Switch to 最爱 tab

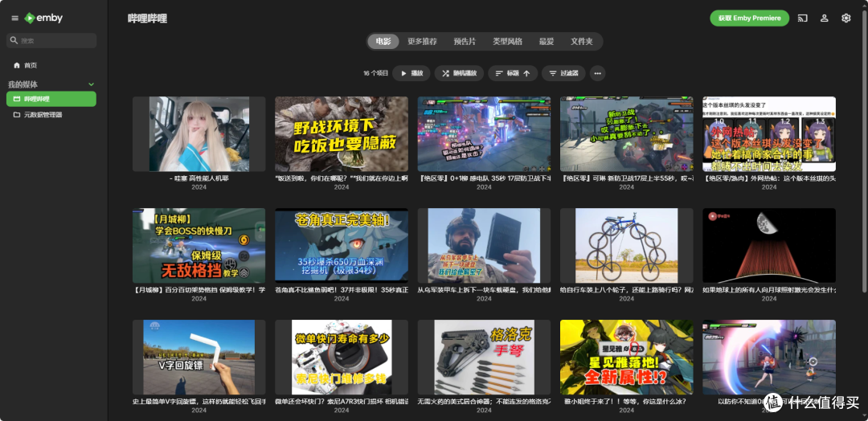coord(547,42)
